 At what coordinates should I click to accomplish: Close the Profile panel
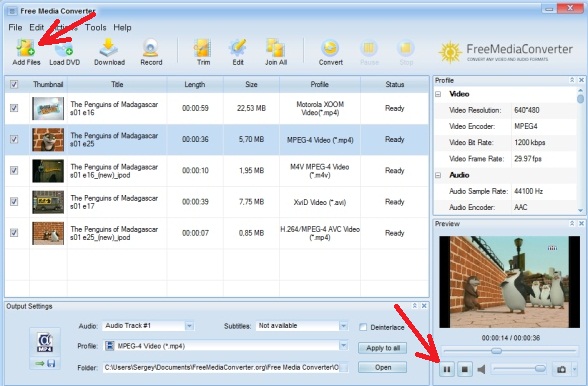581,80
